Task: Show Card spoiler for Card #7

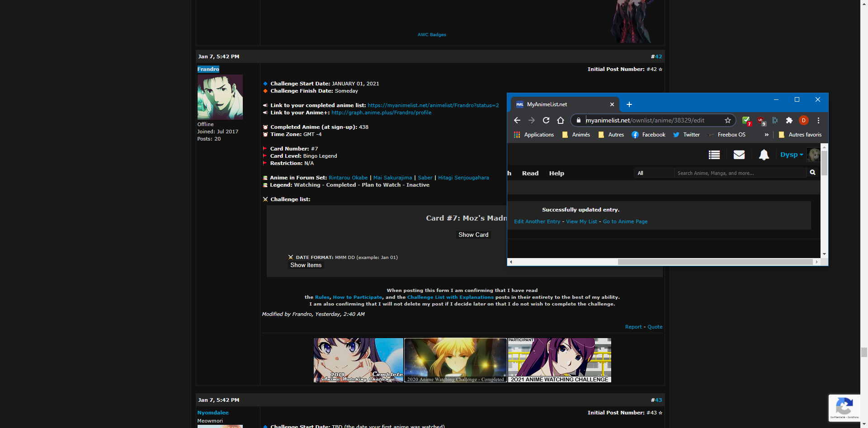Action: click(473, 235)
